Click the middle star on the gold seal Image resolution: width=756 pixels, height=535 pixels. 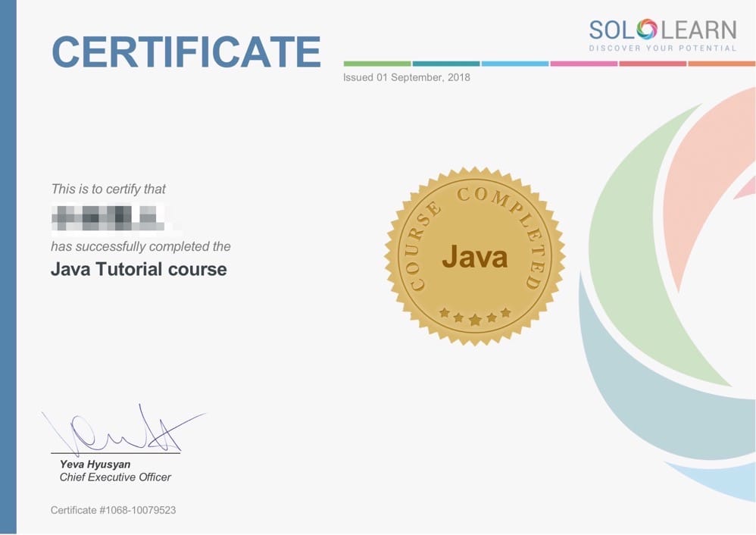point(475,320)
